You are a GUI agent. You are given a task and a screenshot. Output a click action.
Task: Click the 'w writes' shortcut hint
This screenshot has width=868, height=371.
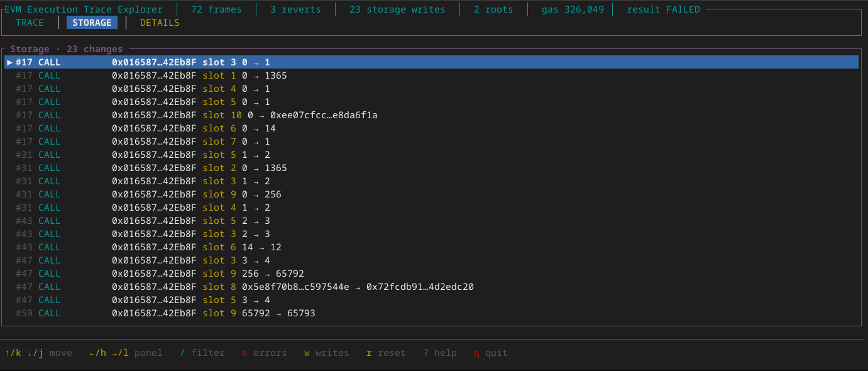click(327, 353)
